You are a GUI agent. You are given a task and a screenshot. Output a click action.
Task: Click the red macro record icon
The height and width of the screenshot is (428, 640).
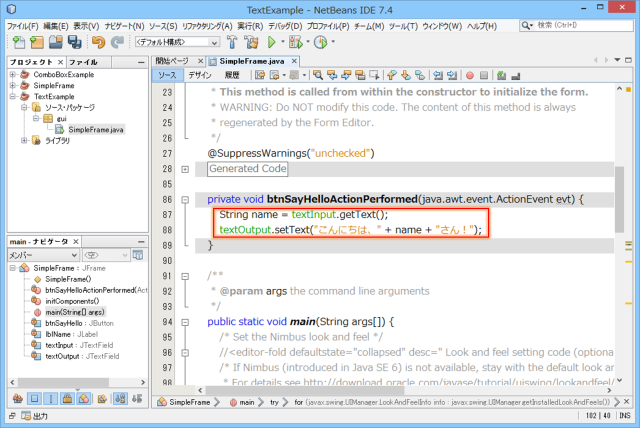[x=469, y=74]
